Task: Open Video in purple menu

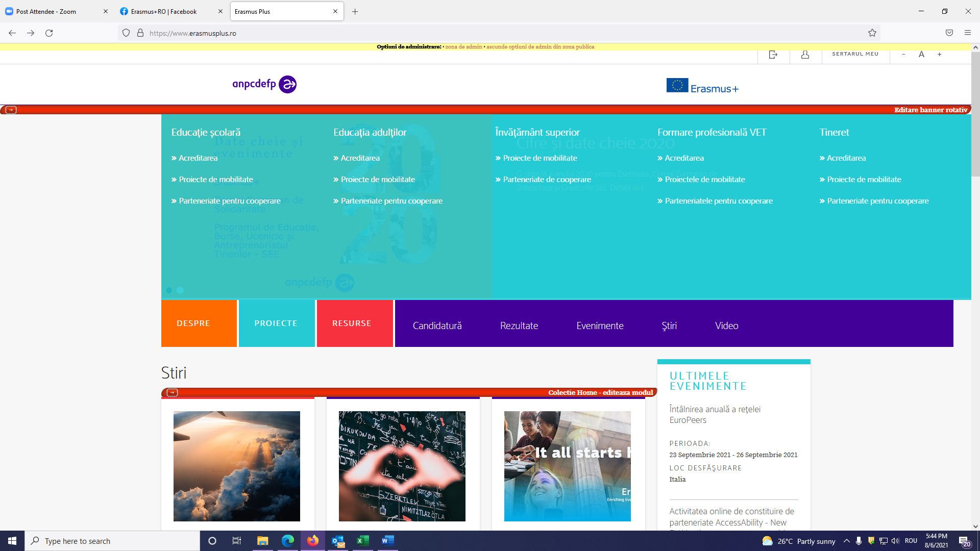Action: pyautogui.click(x=727, y=325)
